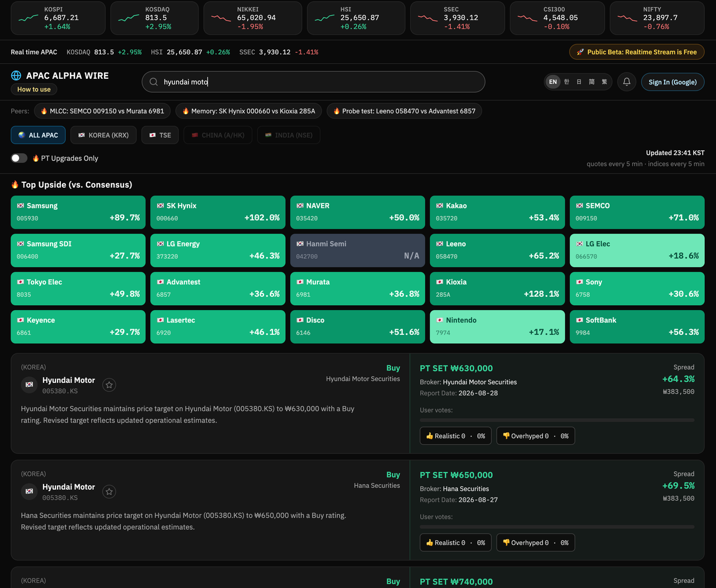Select the CHINA (A/HK) tab
716x588 pixels.
coord(218,135)
